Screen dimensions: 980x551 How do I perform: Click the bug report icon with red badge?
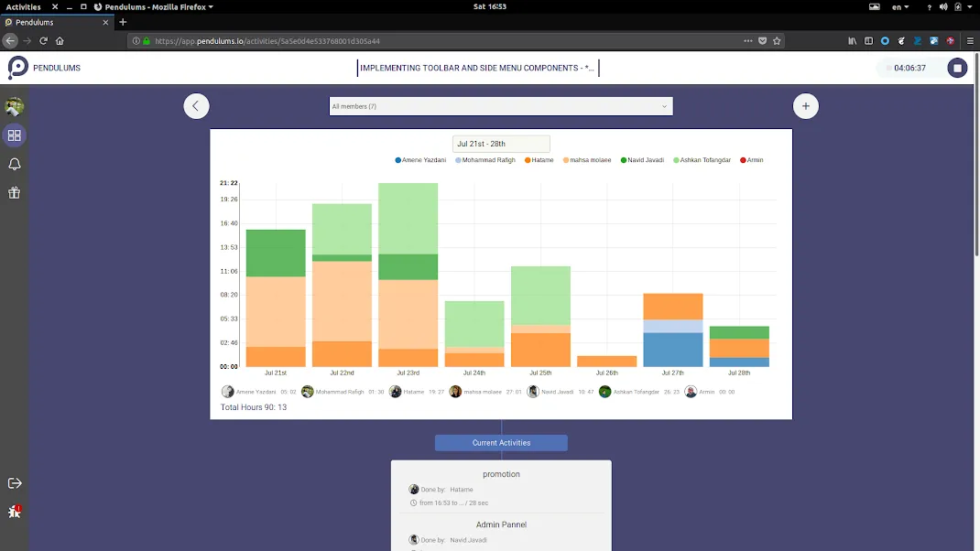pyautogui.click(x=13, y=512)
